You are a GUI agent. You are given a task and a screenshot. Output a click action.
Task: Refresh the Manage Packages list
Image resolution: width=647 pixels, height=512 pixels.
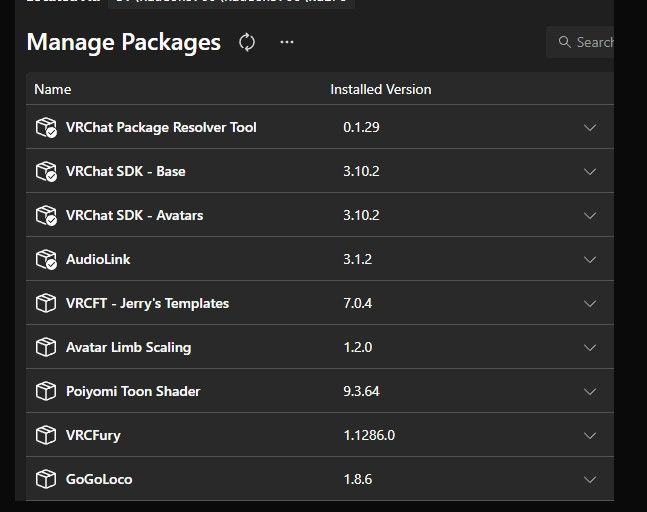coord(247,42)
